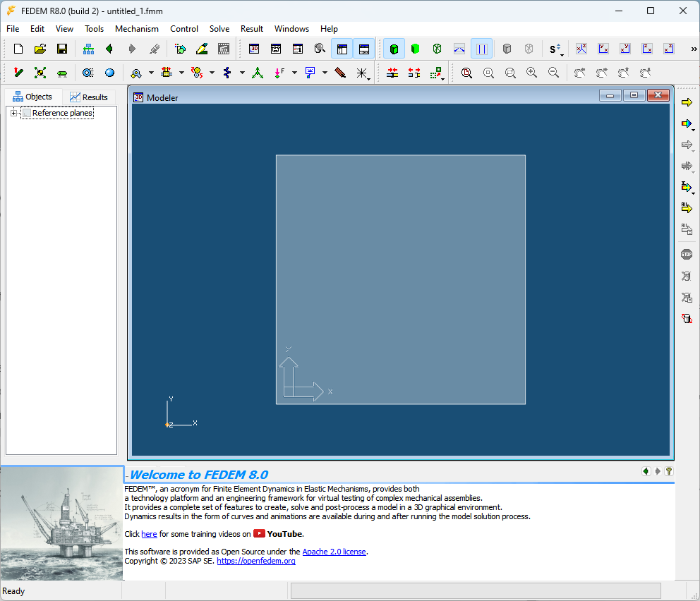Image resolution: width=700 pixels, height=601 pixels.
Task: Select the blue ball joint tool
Action: tap(109, 73)
